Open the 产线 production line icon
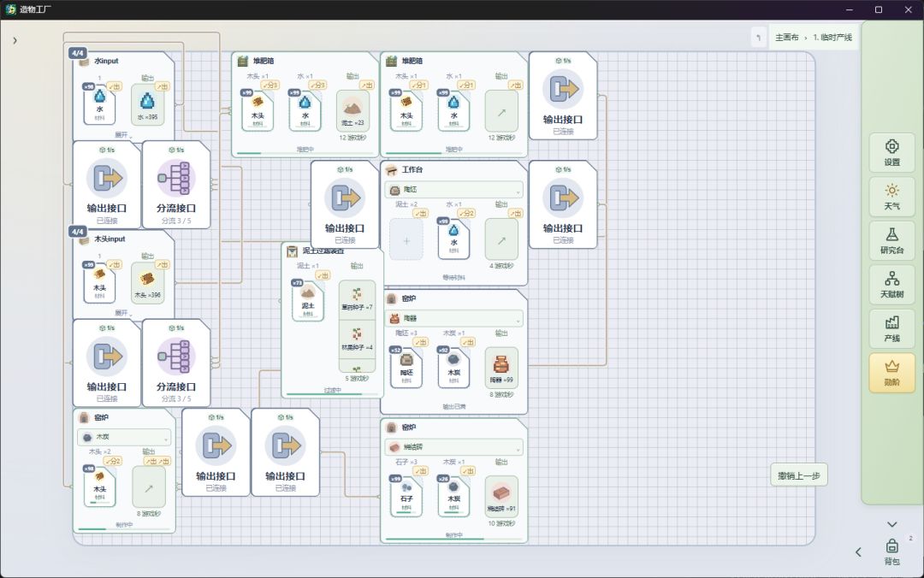Screen dimensions: 924x578 [x=891, y=329]
